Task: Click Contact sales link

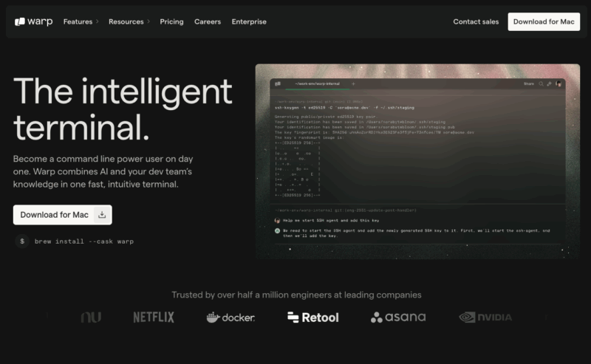Action: click(476, 21)
